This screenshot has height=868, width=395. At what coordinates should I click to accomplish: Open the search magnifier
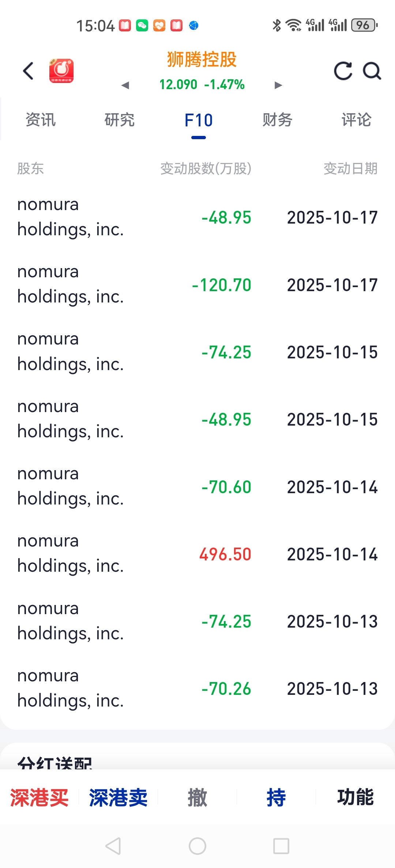pyautogui.click(x=372, y=71)
